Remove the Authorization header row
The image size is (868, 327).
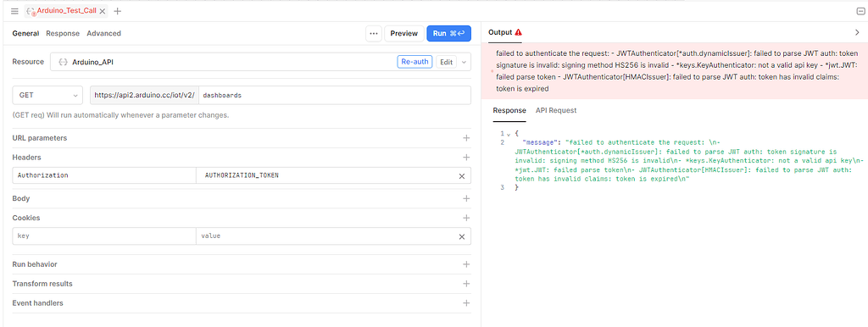(462, 176)
